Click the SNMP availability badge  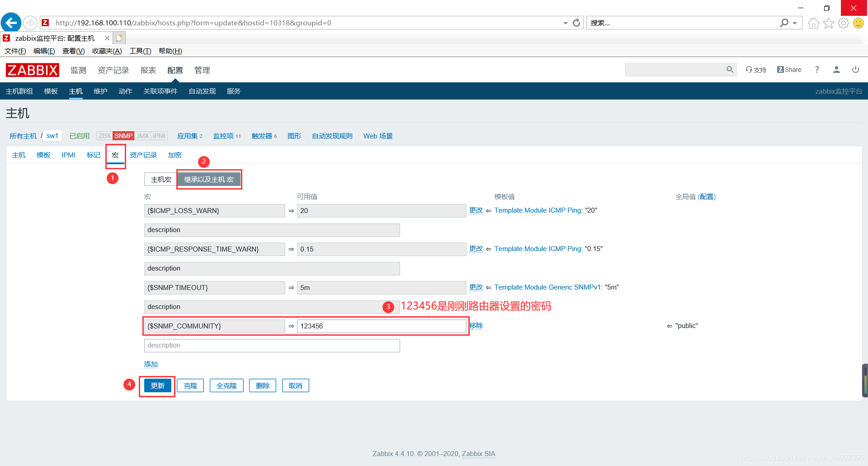point(123,136)
